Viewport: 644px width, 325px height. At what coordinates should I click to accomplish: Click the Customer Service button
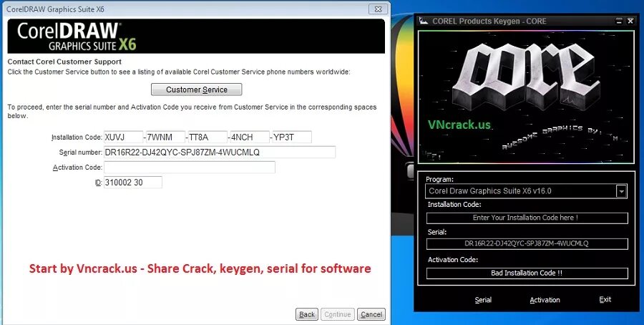click(x=196, y=89)
